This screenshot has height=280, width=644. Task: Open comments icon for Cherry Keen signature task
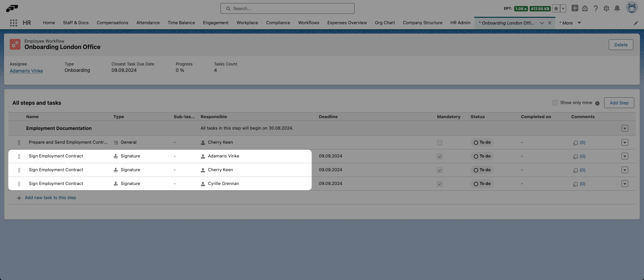pyautogui.click(x=576, y=170)
